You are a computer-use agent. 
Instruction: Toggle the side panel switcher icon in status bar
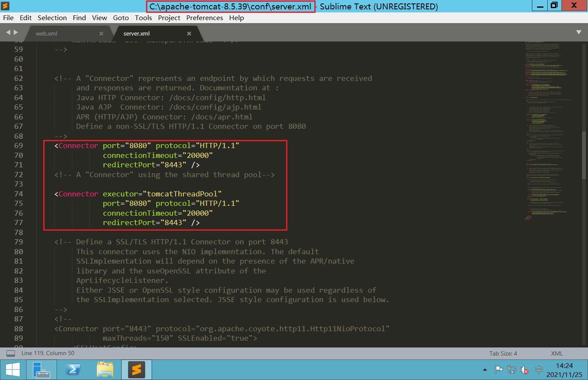click(11, 353)
